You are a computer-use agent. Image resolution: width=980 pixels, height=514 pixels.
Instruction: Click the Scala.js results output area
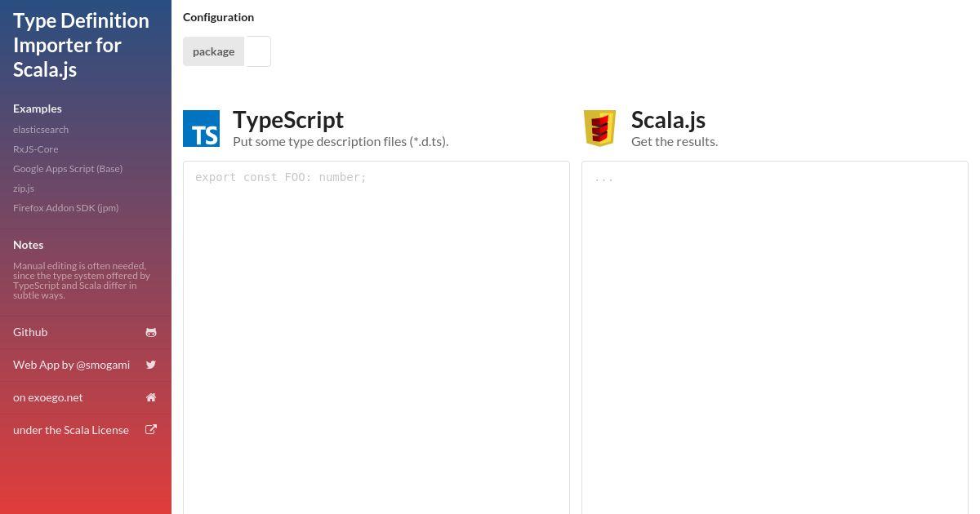pyautogui.click(x=775, y=338)
